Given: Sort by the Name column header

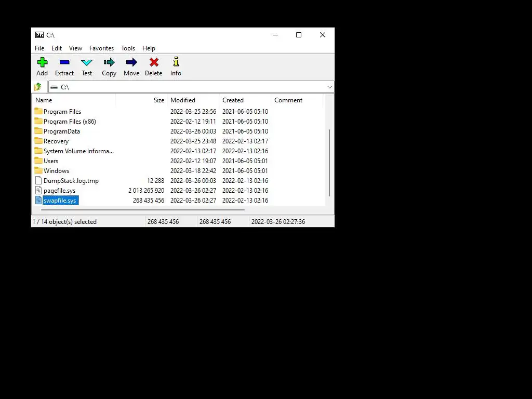Looking at the screenshot, I should click(74, 100).
